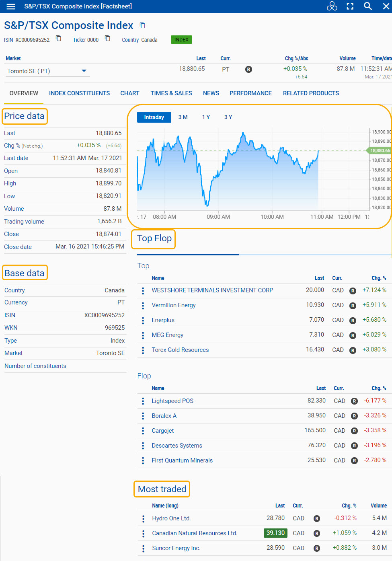Open the hamburger navigation menu
The width and height of the screenshot is (392, 561).
click(10, 6)
